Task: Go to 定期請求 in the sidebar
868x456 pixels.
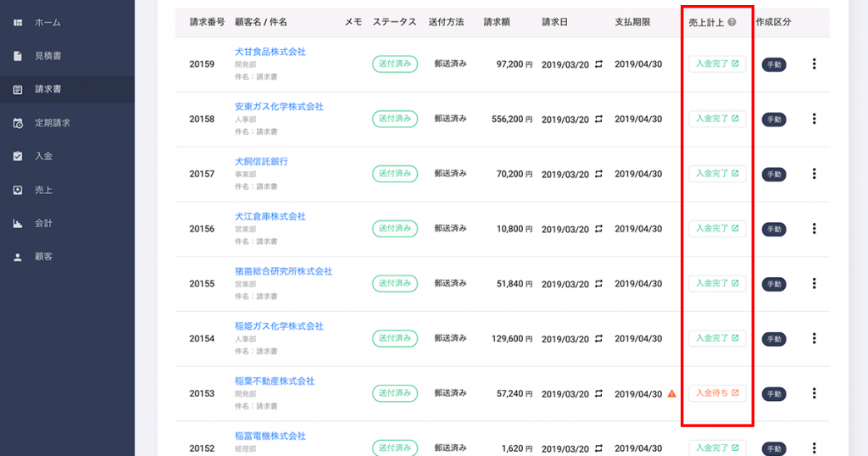Action: pyautogui.click(x=67, y=123)
